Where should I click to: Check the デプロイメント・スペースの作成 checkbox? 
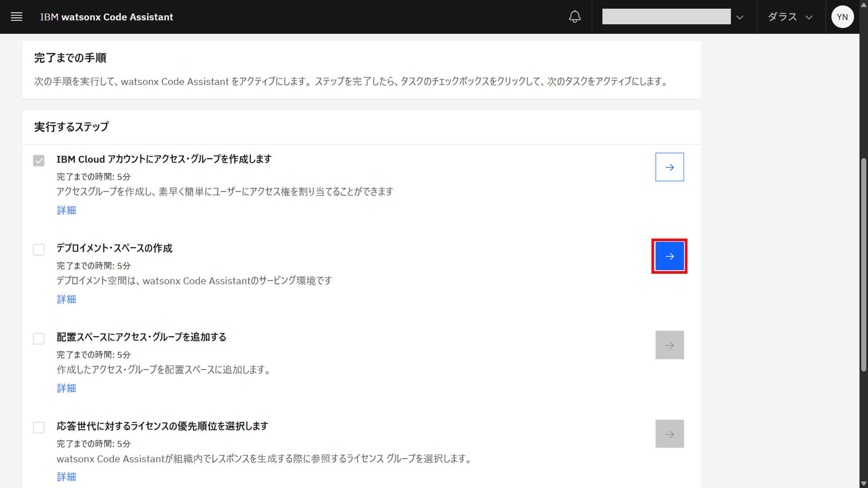pos(39,250)
